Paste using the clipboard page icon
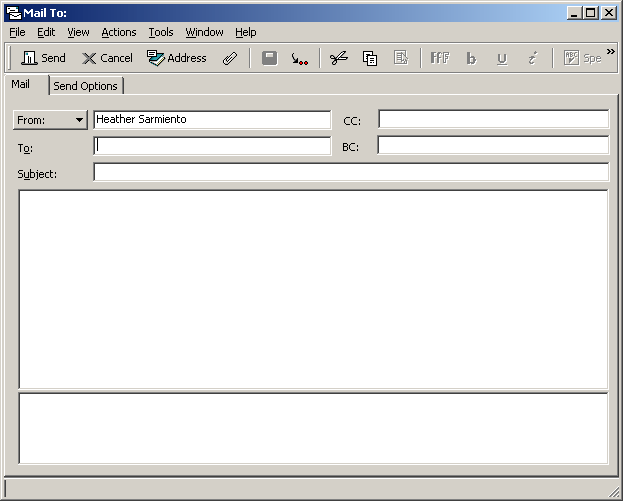The width and height of the screenshot is (623, 501). tap(401, 58)
